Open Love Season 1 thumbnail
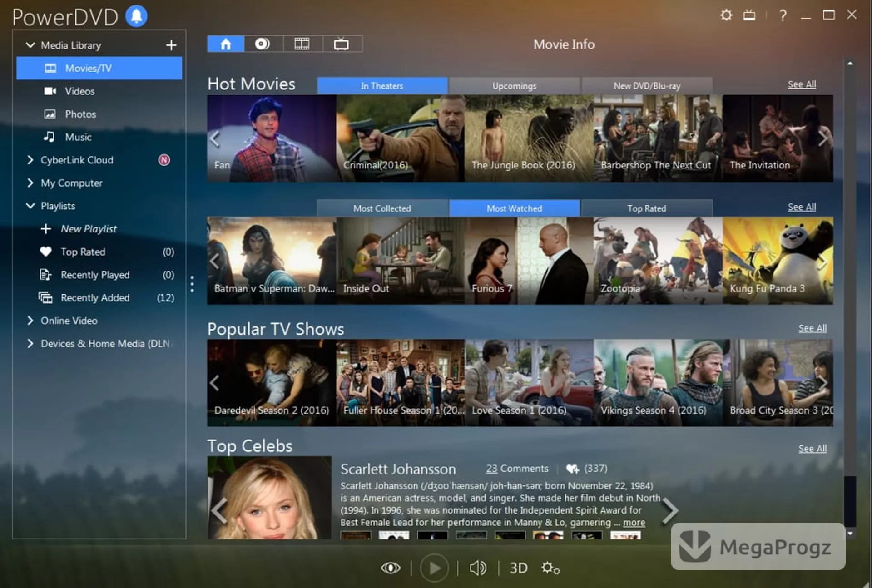 click(529, 383)
